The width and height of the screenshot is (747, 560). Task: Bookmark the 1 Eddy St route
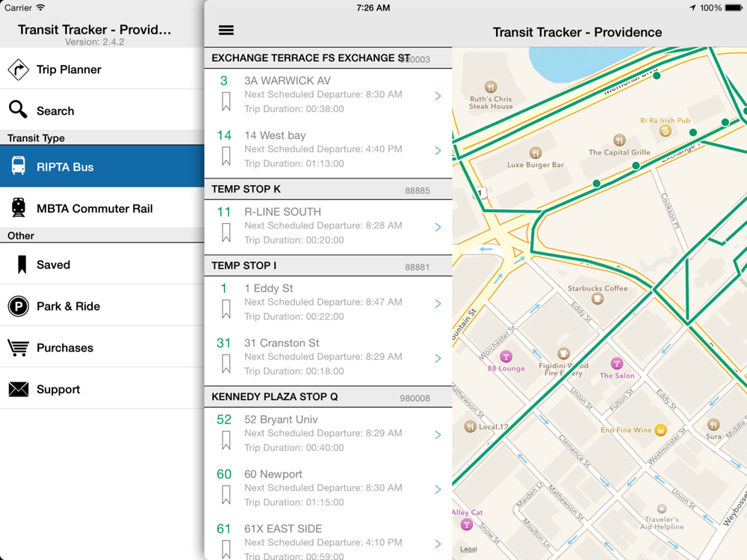(226, 309)
